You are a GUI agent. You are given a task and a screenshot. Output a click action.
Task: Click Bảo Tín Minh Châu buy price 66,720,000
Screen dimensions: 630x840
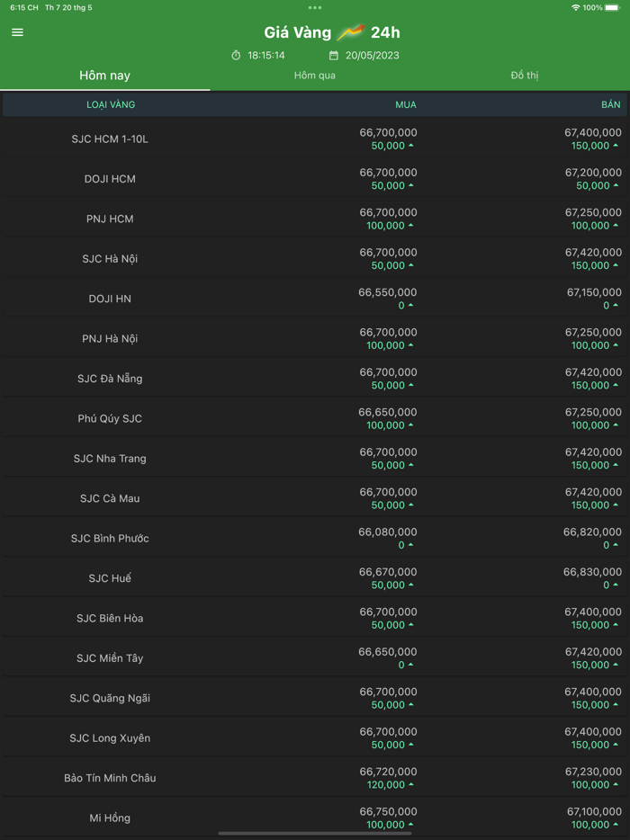[x=388, y=772]
